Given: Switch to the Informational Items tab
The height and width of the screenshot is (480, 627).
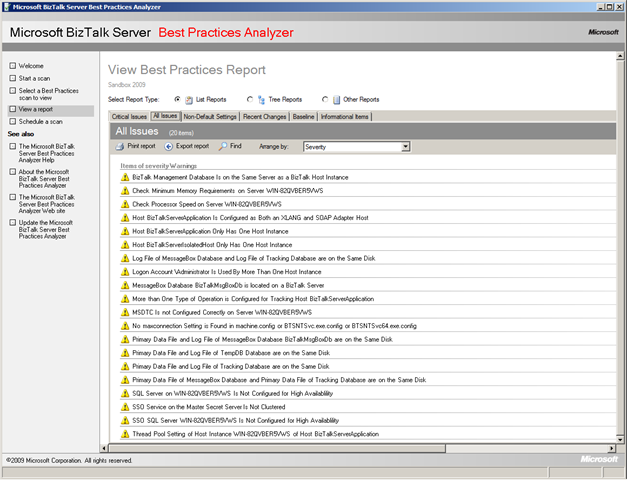Looking at the screenshot, I should (345, 117).
